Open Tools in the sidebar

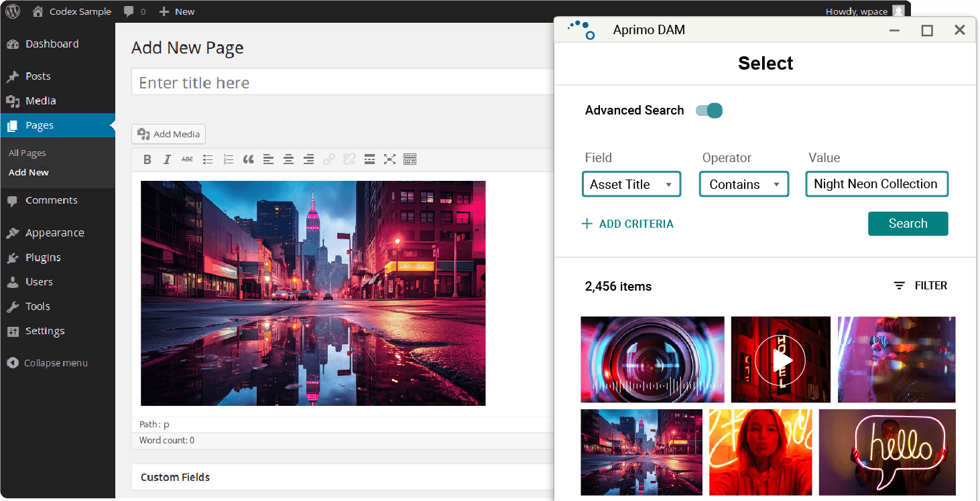coord(58,306)
